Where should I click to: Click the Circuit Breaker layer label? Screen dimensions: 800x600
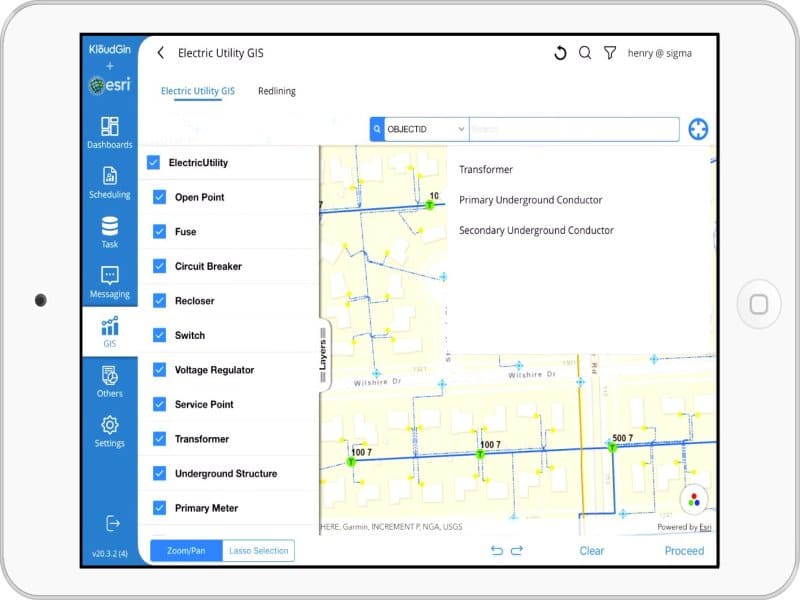(208, 266)
